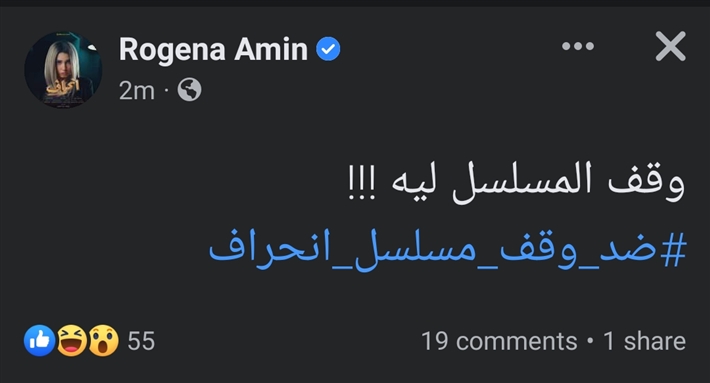View who reacted via the 55 count
The width and height of the screenshot is (710, 383).
(141, 341)
